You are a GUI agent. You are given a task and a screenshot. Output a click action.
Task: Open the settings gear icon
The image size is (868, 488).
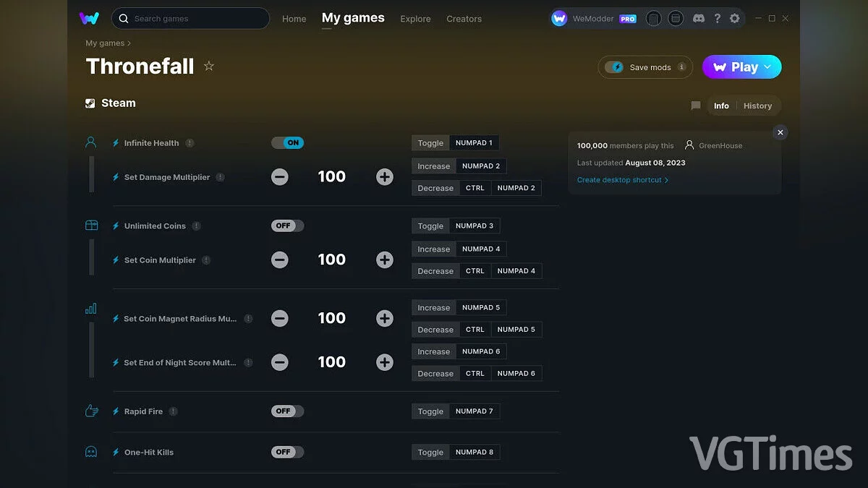[735, 18]
